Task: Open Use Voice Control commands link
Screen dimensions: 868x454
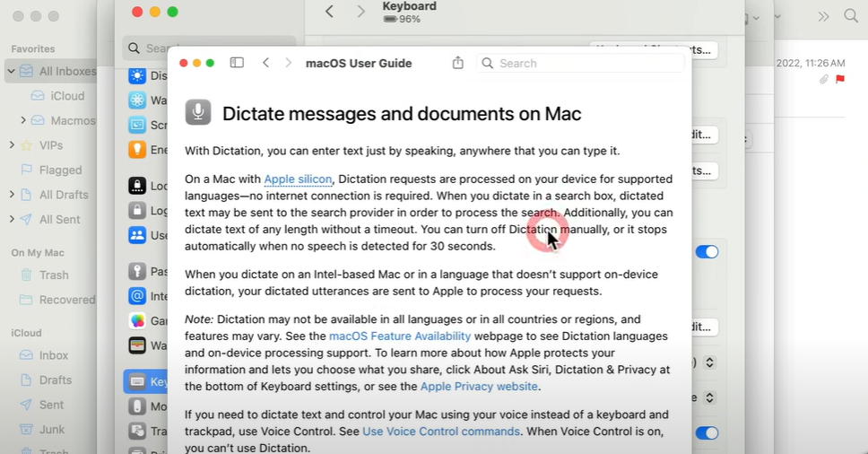Action: (x=440, y=432)
